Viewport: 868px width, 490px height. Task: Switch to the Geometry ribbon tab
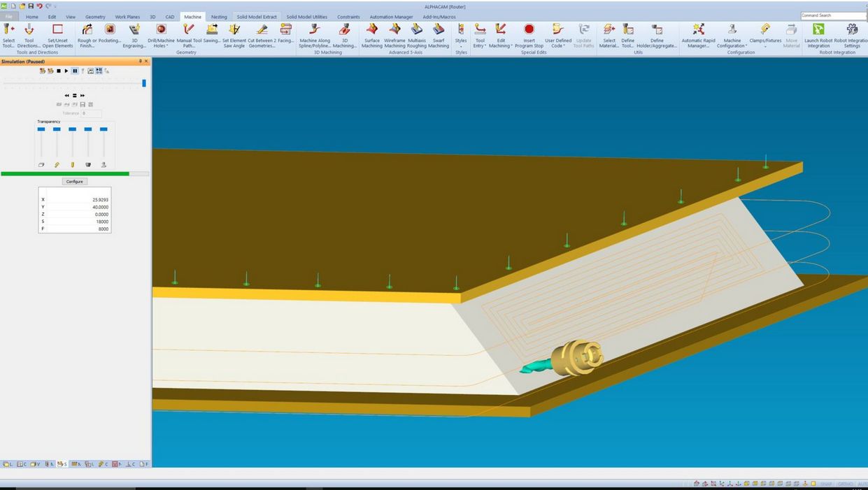(95, 17)
